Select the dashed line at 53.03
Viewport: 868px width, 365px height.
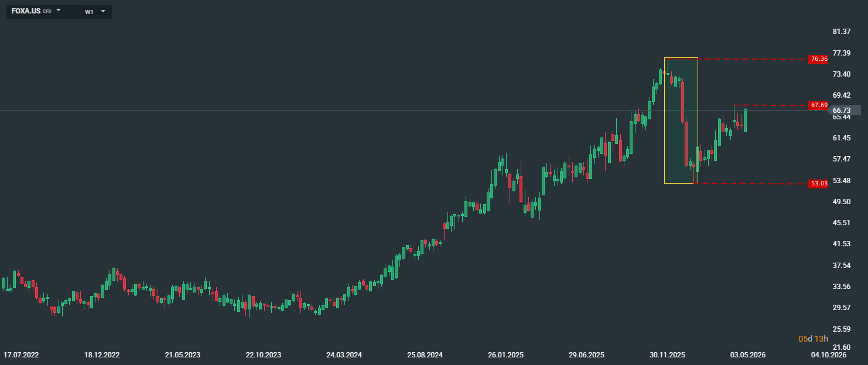[753, 184]
